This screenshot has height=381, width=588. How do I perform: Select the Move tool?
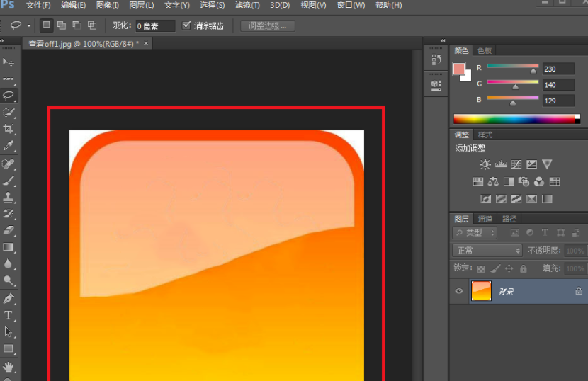click(x=9, y=62)
